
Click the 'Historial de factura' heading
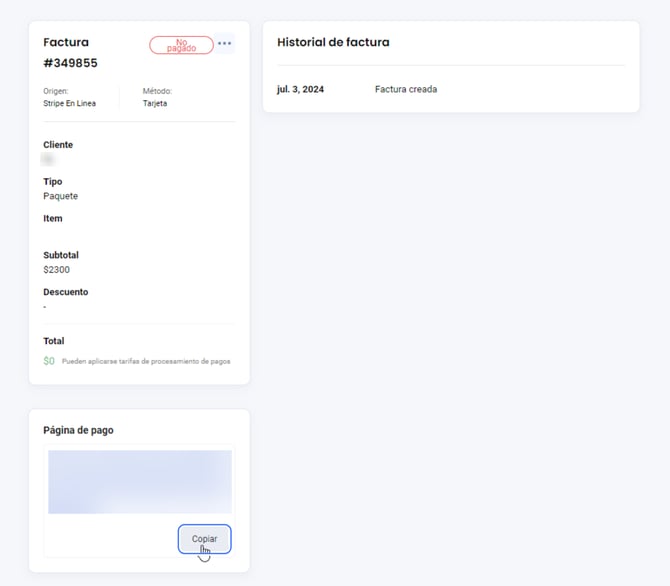(x=333, y=42)
